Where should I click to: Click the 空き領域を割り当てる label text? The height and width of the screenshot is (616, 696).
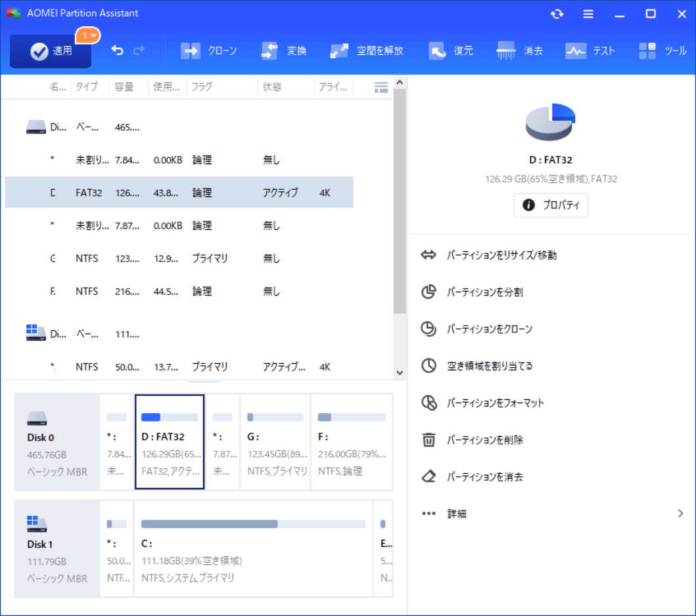point(490,366)
